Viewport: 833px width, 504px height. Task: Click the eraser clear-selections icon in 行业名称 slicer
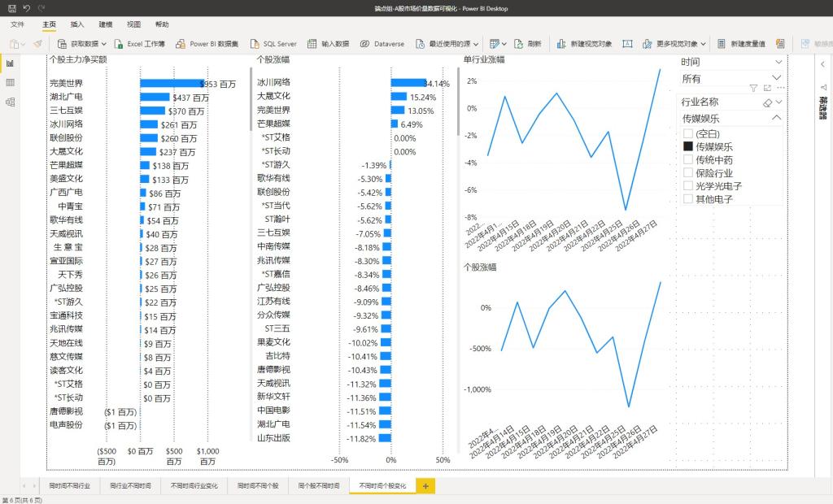tap(766, 102)
